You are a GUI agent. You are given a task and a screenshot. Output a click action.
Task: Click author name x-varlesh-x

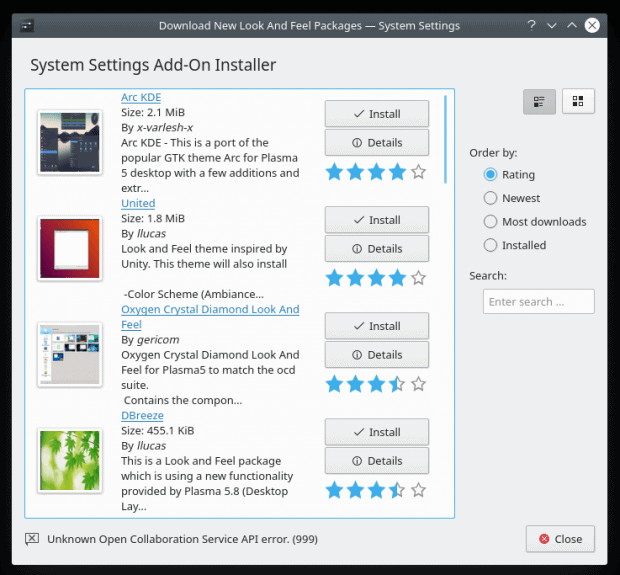coord(165,127)
